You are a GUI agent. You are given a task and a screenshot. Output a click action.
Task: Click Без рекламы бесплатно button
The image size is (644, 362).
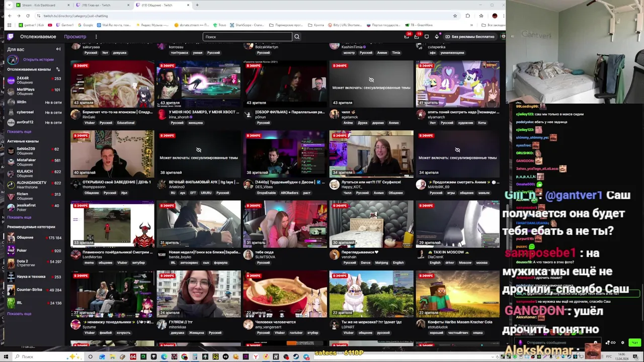point(470,37)
